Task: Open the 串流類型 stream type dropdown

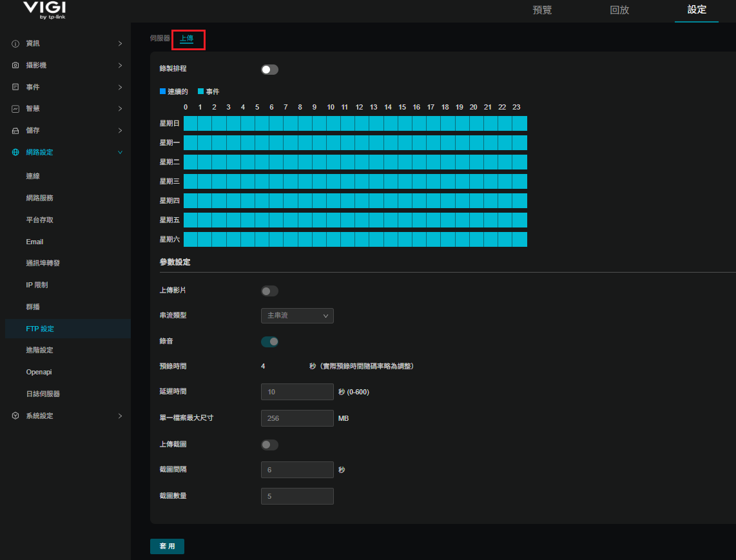Action: [296, 316]
